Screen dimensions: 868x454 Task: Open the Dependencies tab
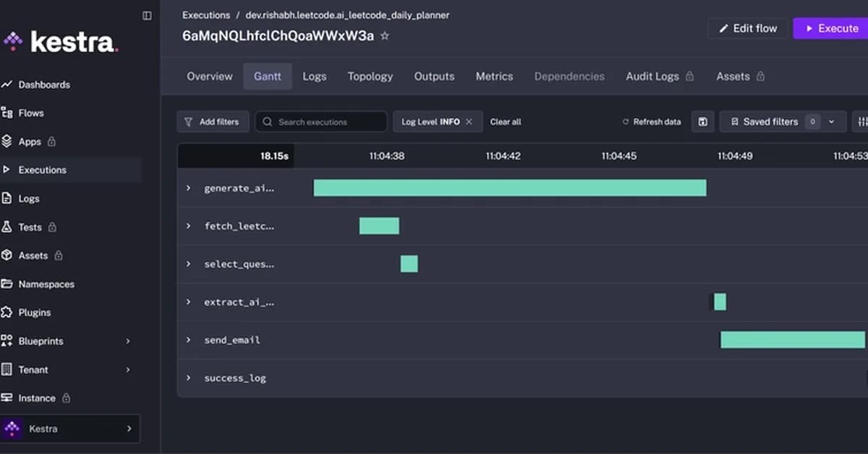(569, 76)
